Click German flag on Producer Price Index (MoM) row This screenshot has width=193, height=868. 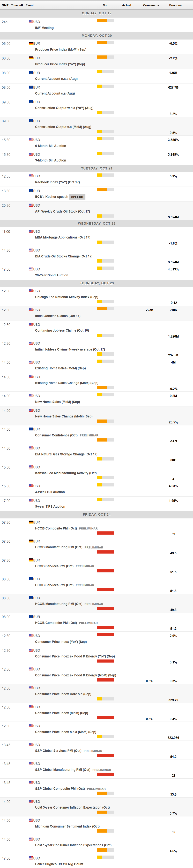click(31, 43)
